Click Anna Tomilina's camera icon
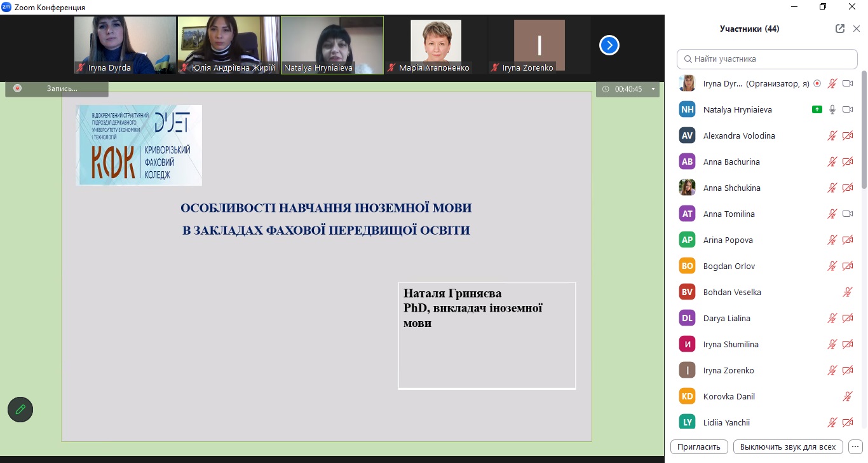 click(847, 214)
